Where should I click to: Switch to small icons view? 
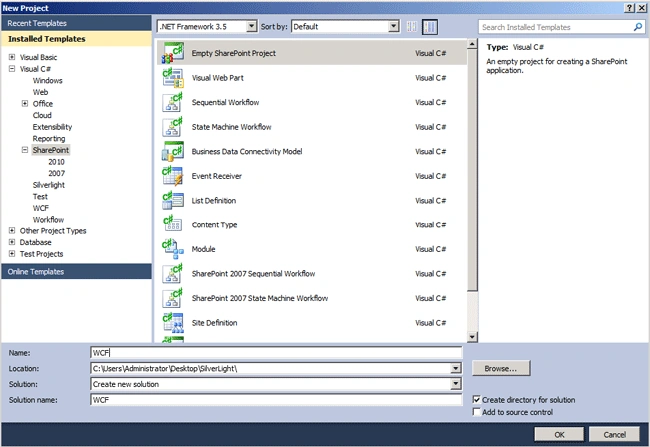[x=412, y=27]
